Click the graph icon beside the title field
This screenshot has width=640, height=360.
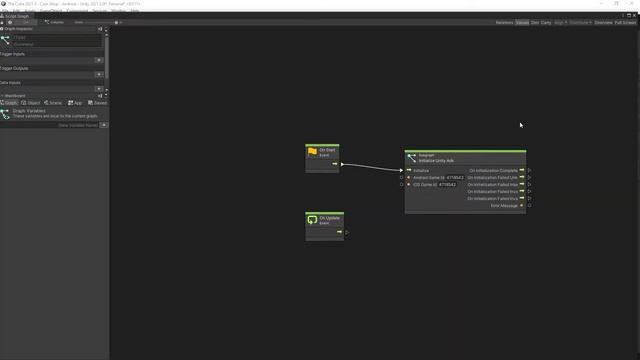pos(5,40)
